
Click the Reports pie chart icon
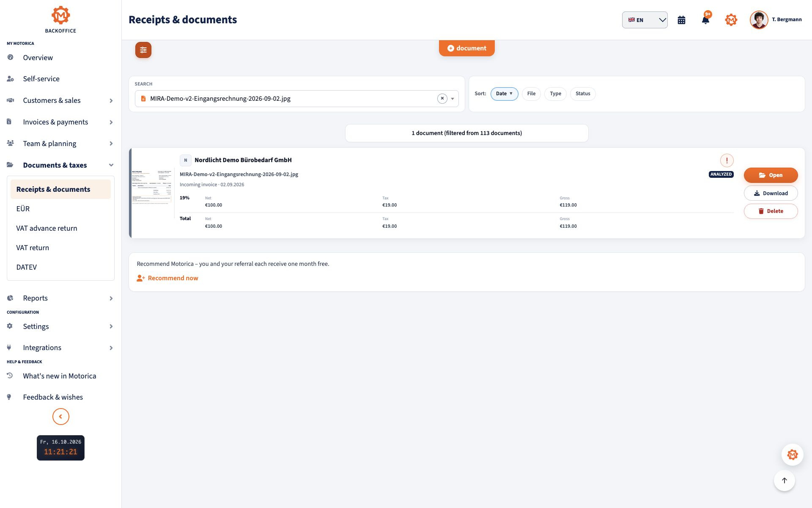pyautogui.click(x=10, y=298)
